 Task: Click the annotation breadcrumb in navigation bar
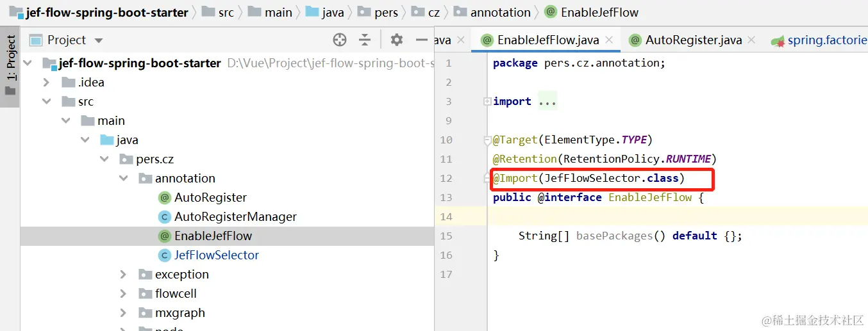tap(500, 12)
